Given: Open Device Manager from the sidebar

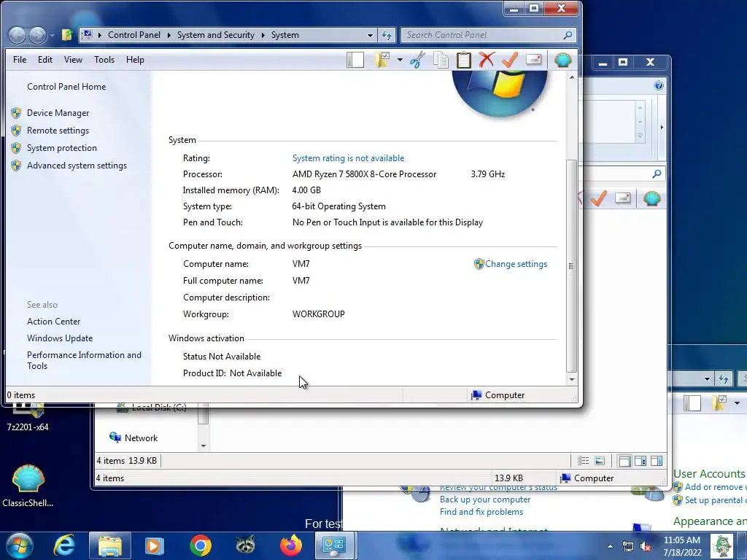Looking at the screenshot, I should point(58,113).
